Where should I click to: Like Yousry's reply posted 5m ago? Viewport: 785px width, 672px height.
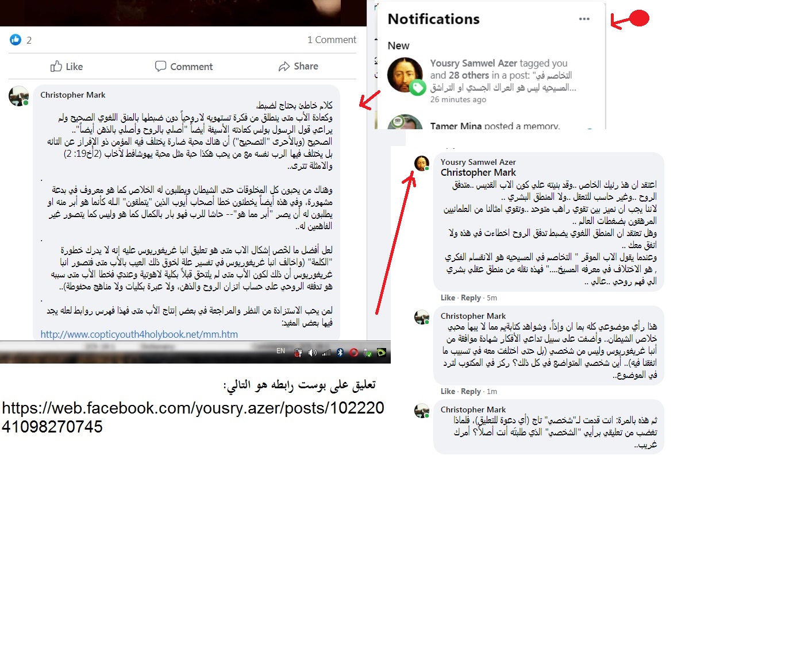(x=448, y=298)
